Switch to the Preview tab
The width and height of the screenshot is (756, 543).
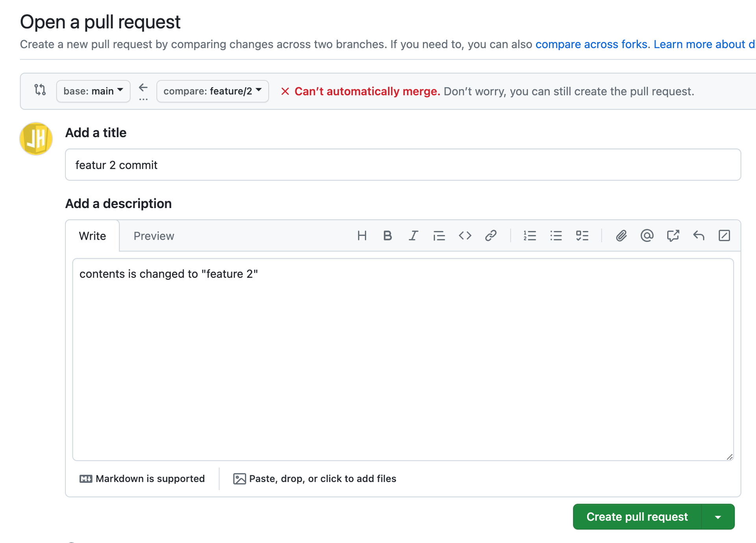(x=154, y=236)
